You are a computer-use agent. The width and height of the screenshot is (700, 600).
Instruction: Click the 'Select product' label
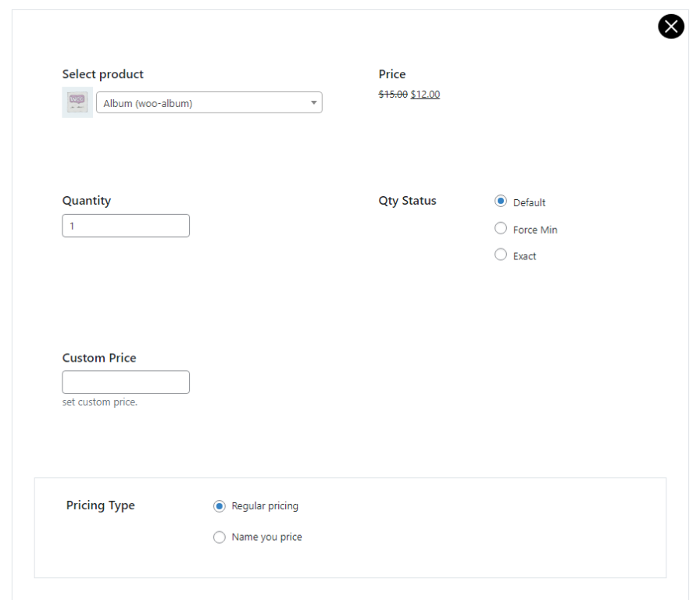[x=103, y=74]
